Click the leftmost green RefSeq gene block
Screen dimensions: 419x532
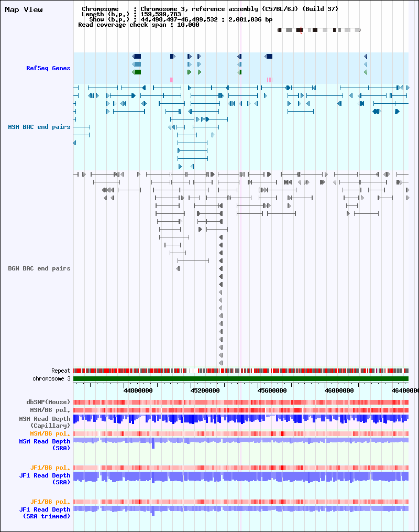pos(137,72)
